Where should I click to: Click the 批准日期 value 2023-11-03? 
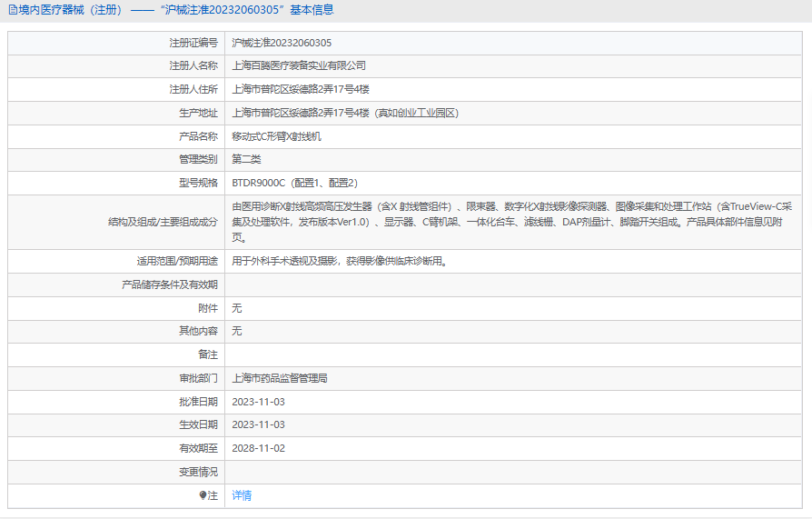coord(258,402)
